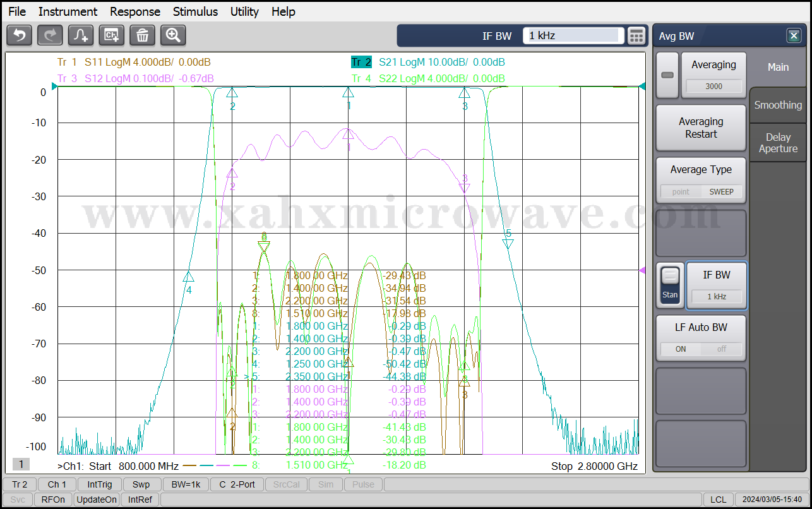Click the IntTrig status bar button
This screenshot has height=509, width=812.
click(100, 484)
